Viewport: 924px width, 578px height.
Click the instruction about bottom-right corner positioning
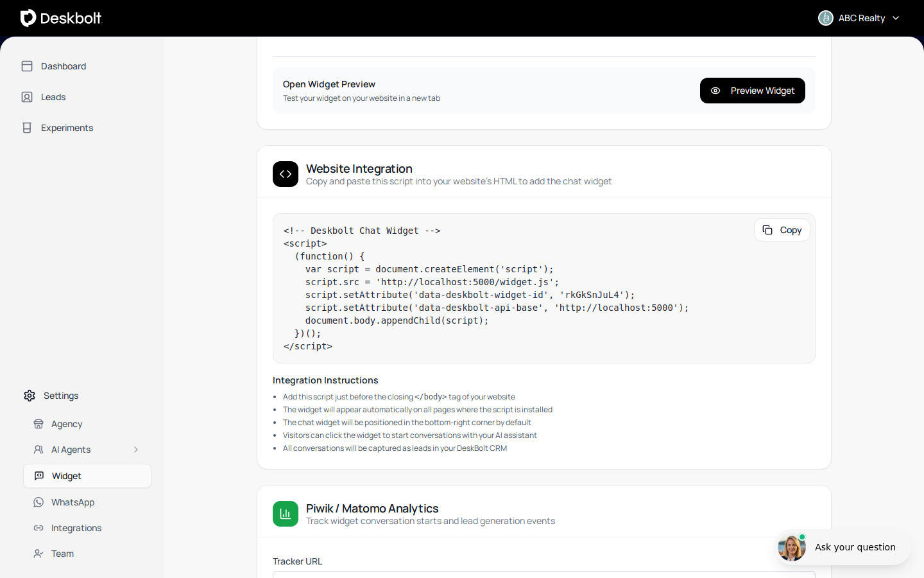(x=407, y=423)
